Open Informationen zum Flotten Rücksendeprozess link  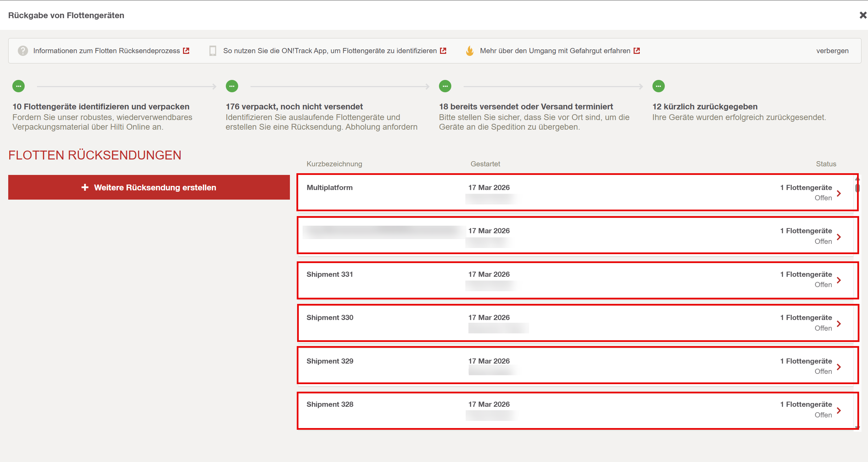[x=107, y=51]
